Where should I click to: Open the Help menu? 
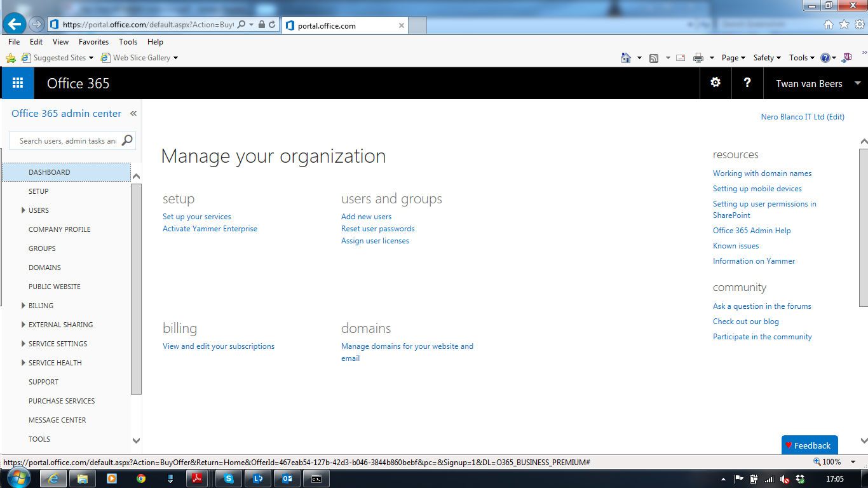(x=155, y=42)
